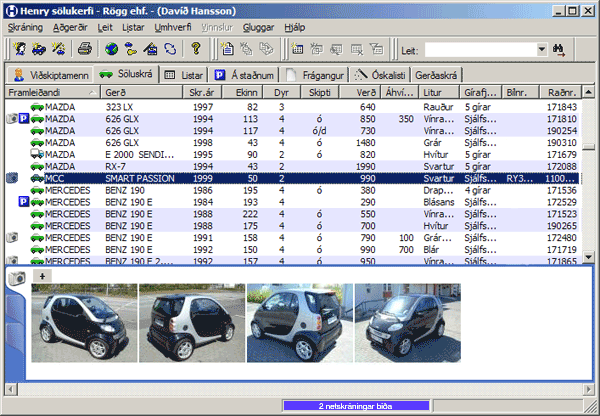Click the yellow question mark help icon
The image size is (600, 416).
pos(196,49)
